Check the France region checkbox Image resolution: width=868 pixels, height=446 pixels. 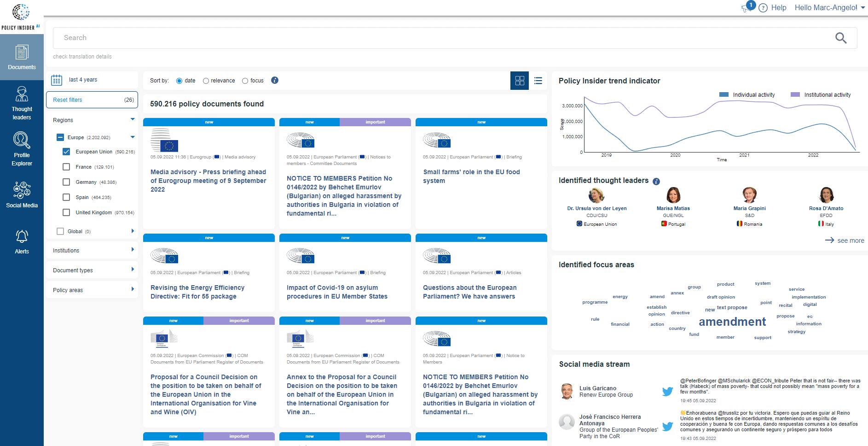[x=66, y=167]
